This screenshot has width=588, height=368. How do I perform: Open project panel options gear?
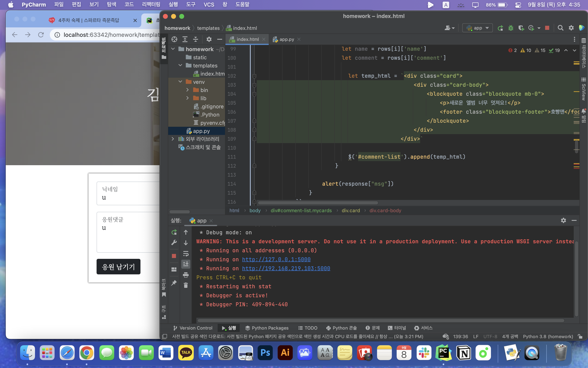(x=209, y=39)
